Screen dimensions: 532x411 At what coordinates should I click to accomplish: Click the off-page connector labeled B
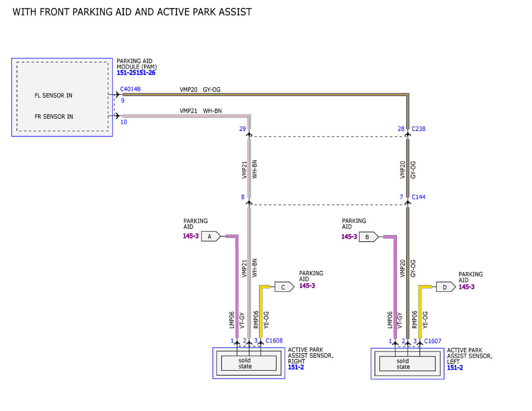tap(369, 237)
